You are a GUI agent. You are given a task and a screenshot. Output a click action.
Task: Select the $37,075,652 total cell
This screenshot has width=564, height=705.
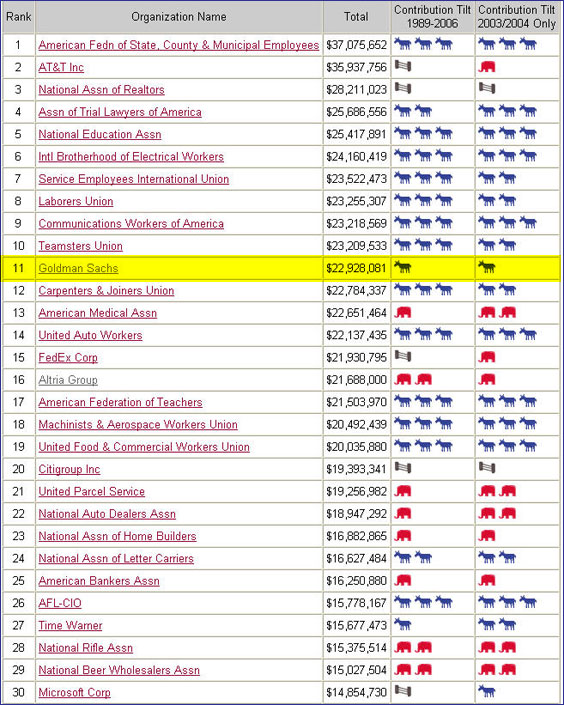(x=357, y=45)
